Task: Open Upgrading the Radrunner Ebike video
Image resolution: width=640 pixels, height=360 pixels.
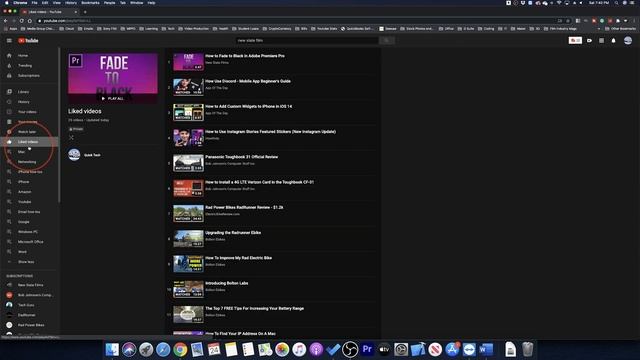Action: [233, 233]
